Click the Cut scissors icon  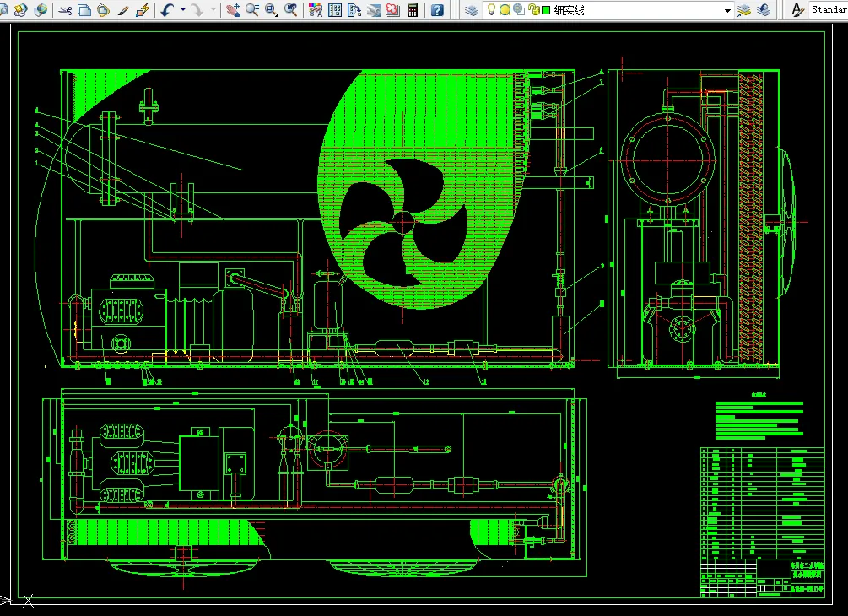[66, 10]
